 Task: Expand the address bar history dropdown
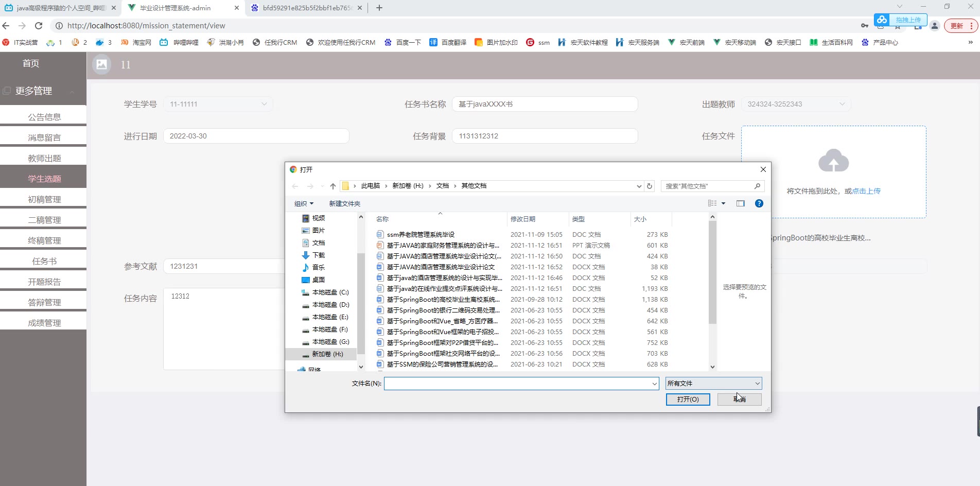tap(639, 186)
